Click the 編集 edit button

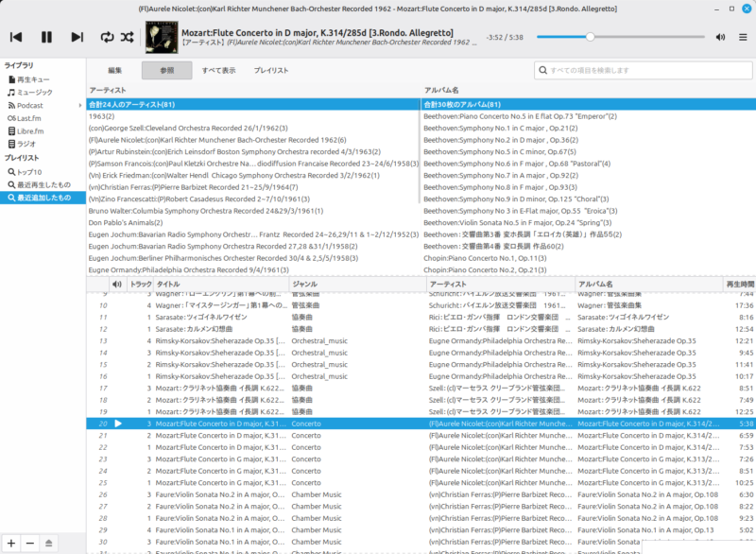coord(114,71)
